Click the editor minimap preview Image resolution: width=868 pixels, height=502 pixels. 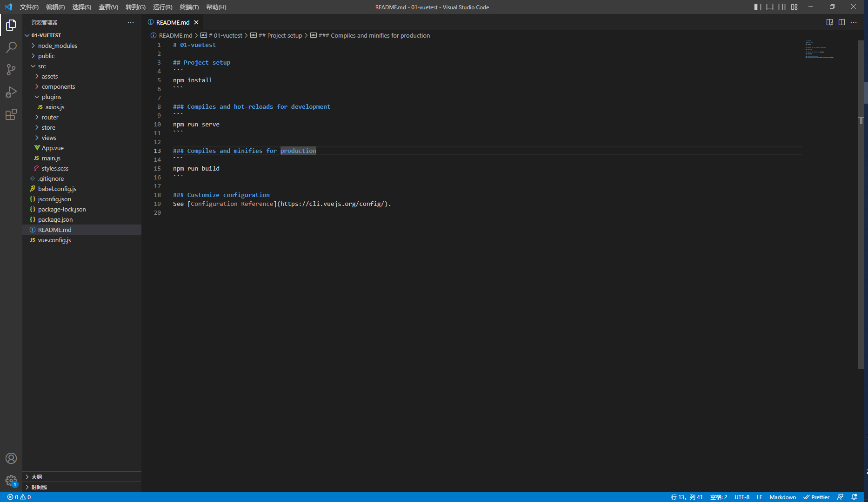829,49
